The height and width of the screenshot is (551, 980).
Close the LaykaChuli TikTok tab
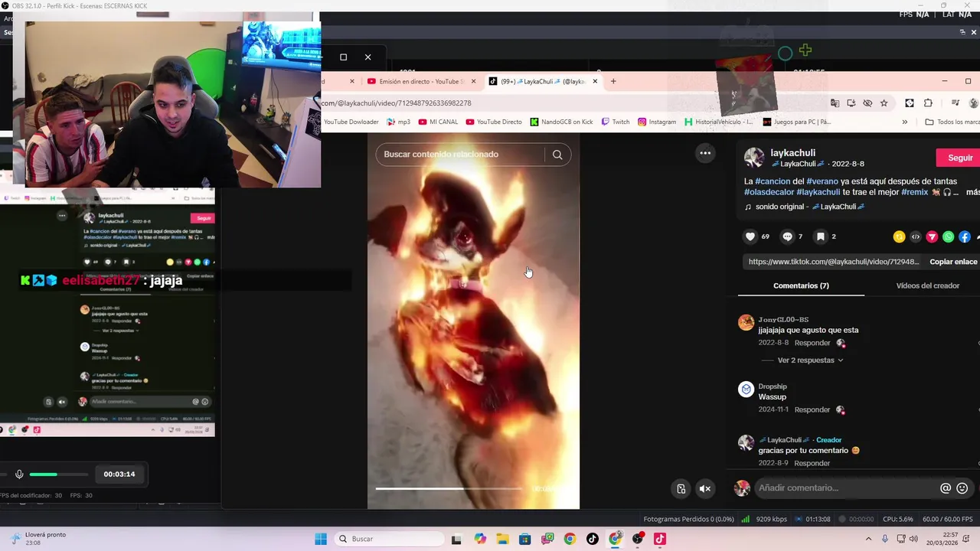595,81
